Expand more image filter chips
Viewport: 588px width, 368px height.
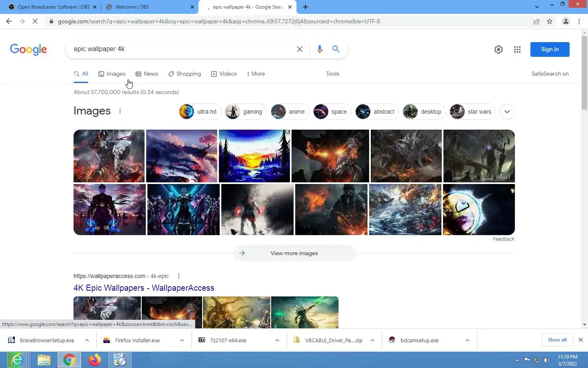(x=507, y=112)
